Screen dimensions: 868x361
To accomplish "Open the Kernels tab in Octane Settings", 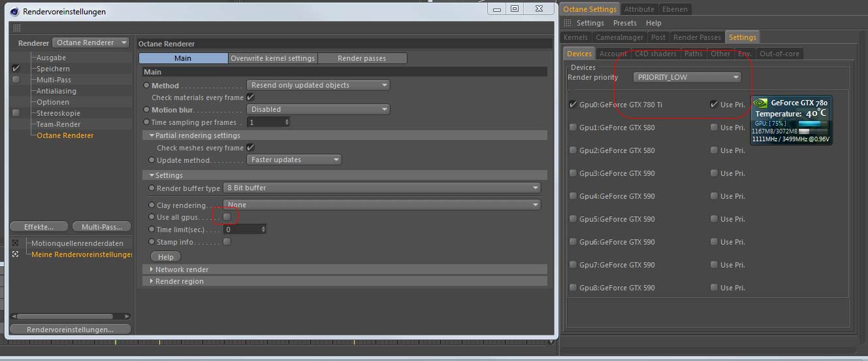I will (576, 37).
